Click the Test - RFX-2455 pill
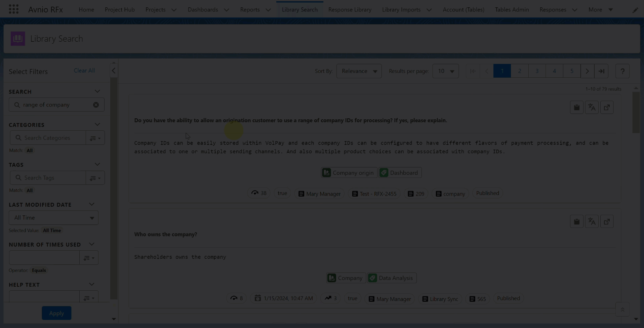This screenshot has width=644, height=328. click(374, 194)
